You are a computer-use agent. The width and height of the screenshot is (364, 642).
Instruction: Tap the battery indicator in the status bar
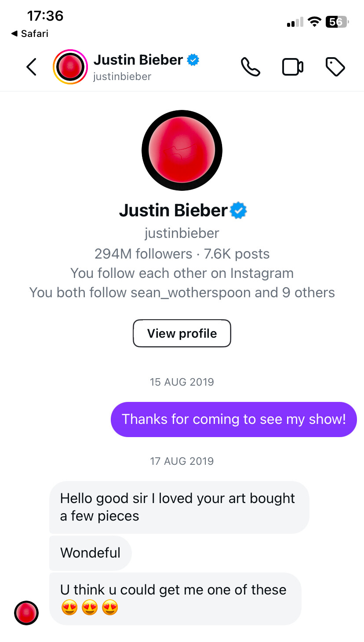337,22
